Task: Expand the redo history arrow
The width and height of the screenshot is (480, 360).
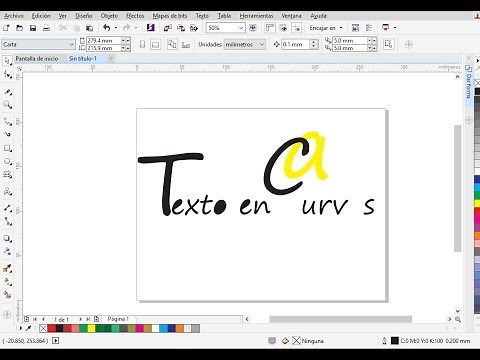Action: coord(136,28)
